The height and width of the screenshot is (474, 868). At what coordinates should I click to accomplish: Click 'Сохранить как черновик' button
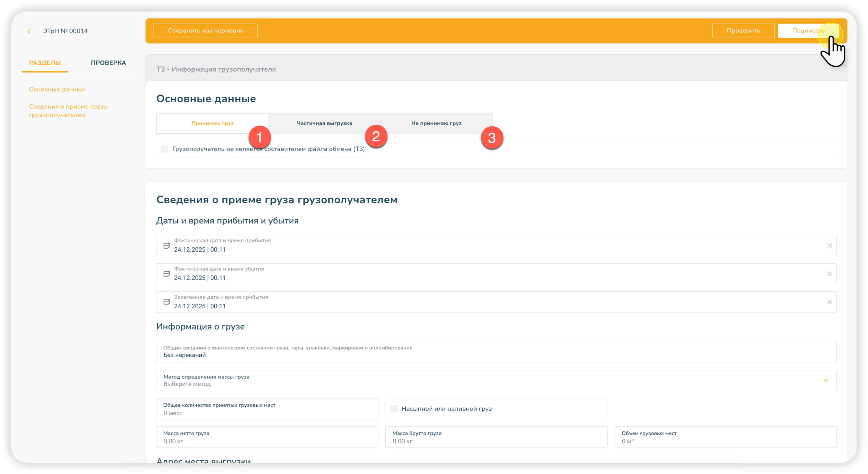tap(205, 31)
